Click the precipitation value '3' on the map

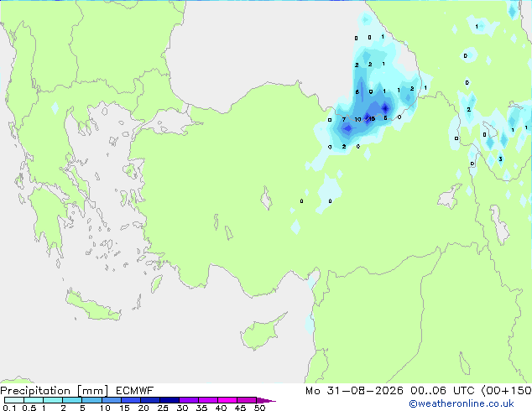(500, 159)
